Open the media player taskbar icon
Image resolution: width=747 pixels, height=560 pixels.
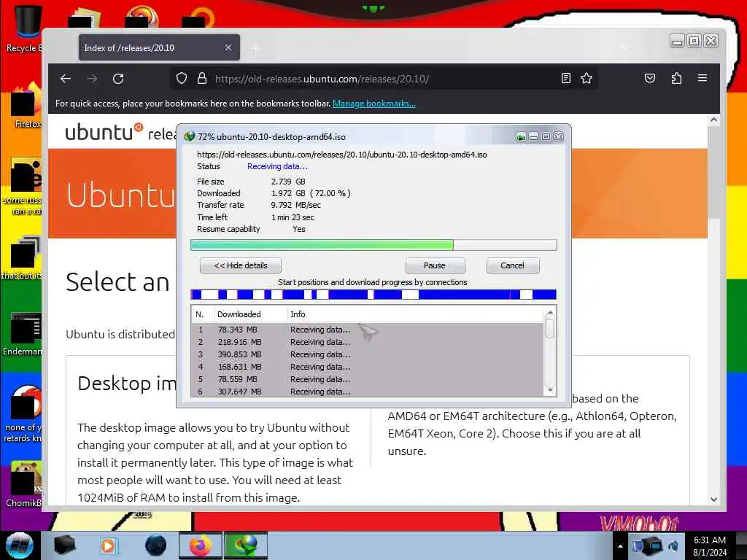coord(108,545)
